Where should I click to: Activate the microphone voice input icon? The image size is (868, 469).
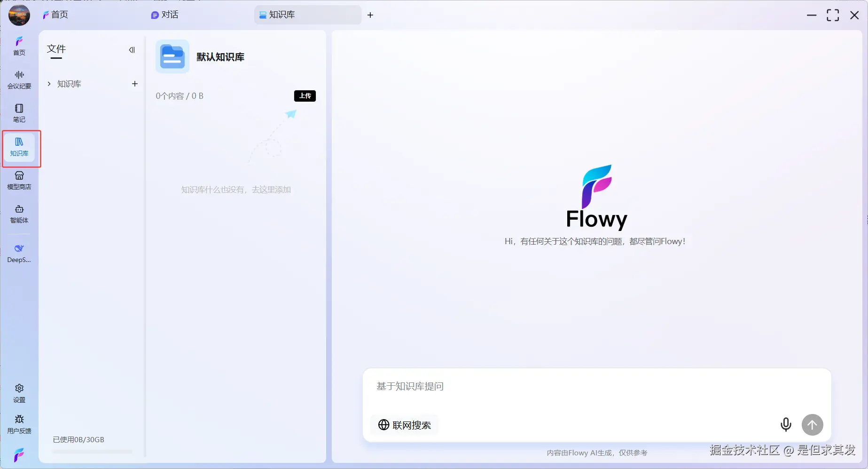pos(786,424)
